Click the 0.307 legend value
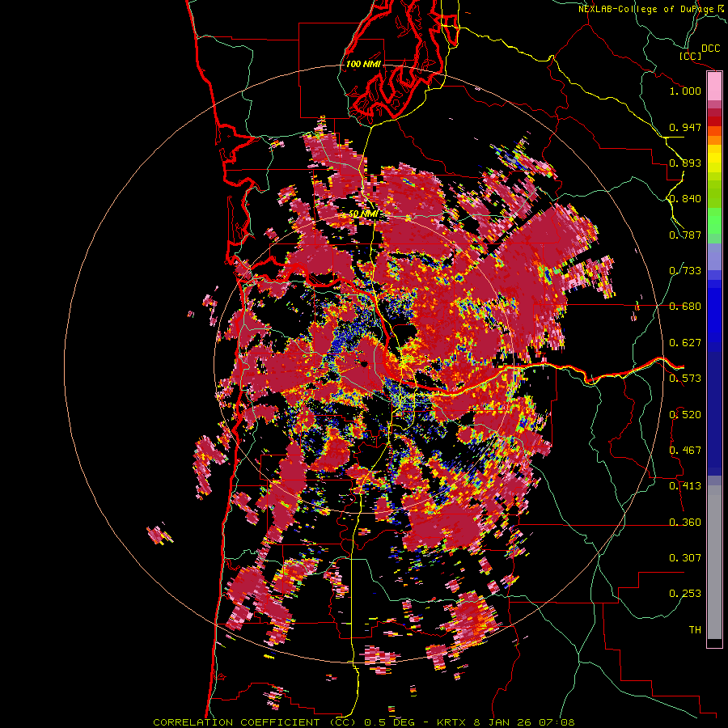Image resolution: width=728 pixels, height=728 pixels. click(x=685, y=558)
